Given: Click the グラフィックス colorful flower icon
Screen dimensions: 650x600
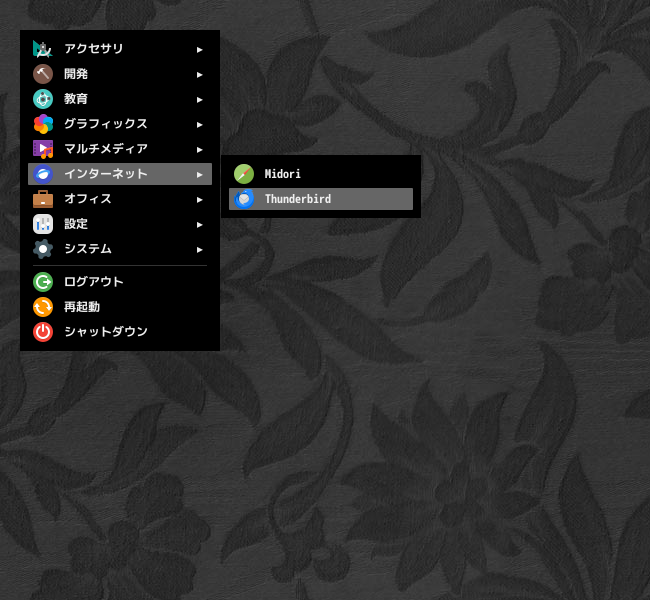Looking at the screenshot, I should pos(43,124).
